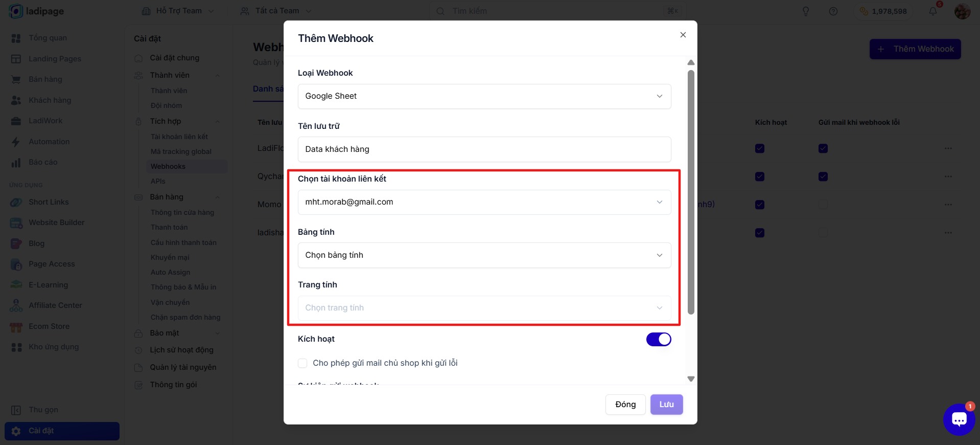This screenshot has height=445, width=980.
Task: Click the Đóng button
Action: click(625, 404)
